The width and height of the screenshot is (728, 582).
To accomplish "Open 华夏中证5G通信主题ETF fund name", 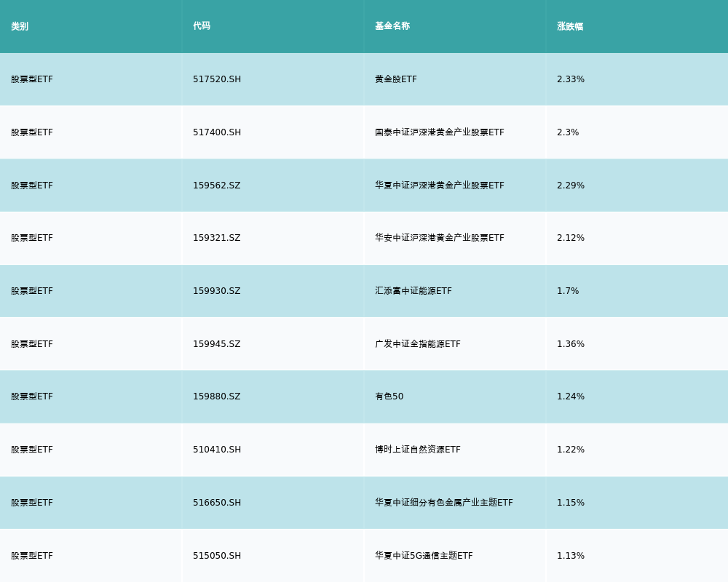I will (x=424, y=556).
